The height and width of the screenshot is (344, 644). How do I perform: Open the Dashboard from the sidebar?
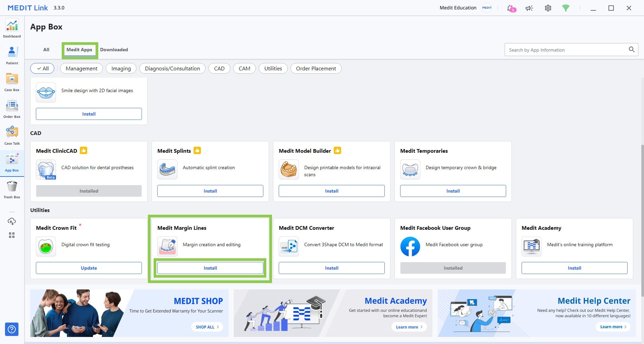12,28
